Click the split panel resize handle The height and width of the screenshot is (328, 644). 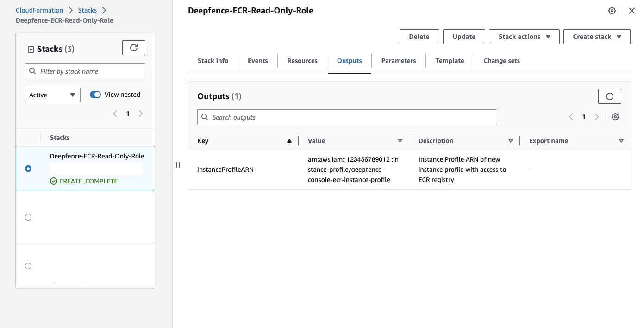point(178,165)
